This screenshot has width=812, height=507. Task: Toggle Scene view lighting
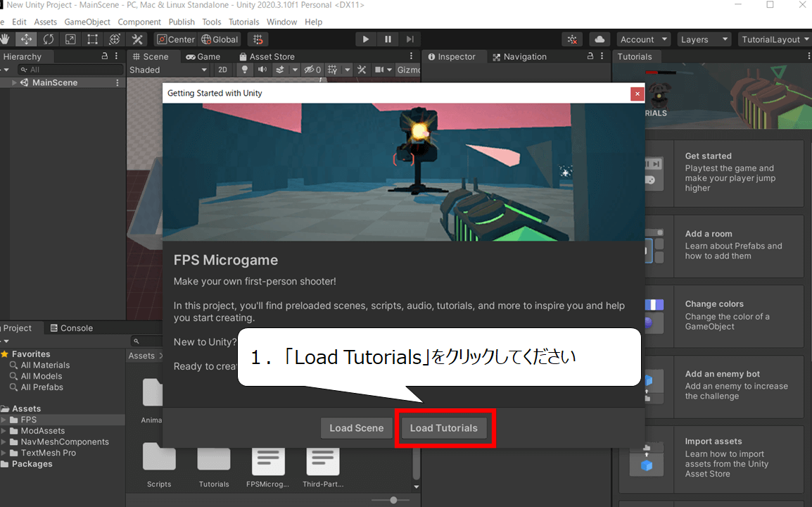click(x=244, y=70)
